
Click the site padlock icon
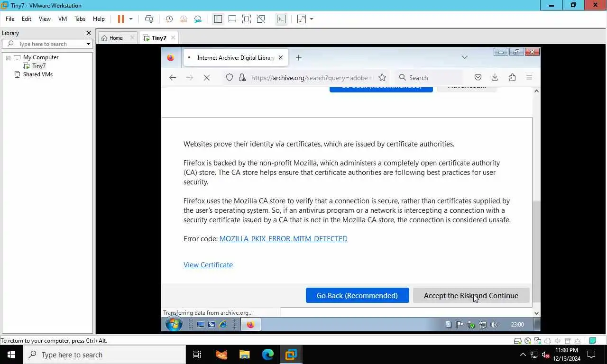tap(242, 78)
